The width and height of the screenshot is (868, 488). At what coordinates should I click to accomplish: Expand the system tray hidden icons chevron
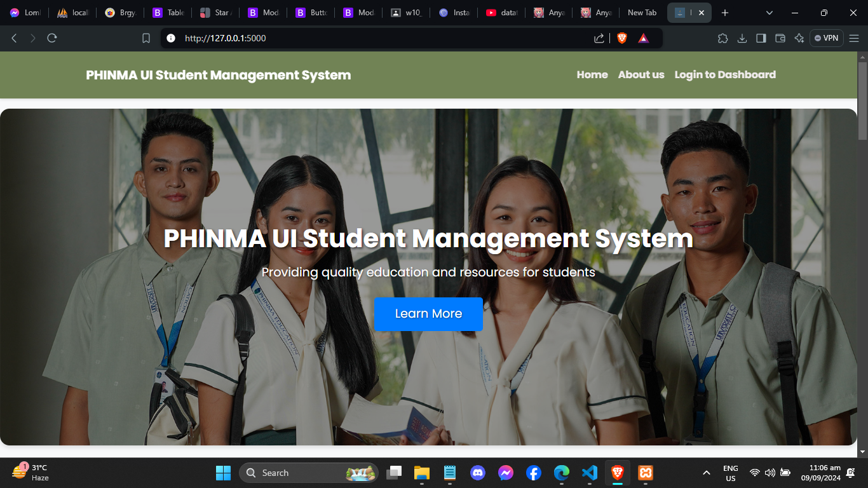click(x=706, y=473)
